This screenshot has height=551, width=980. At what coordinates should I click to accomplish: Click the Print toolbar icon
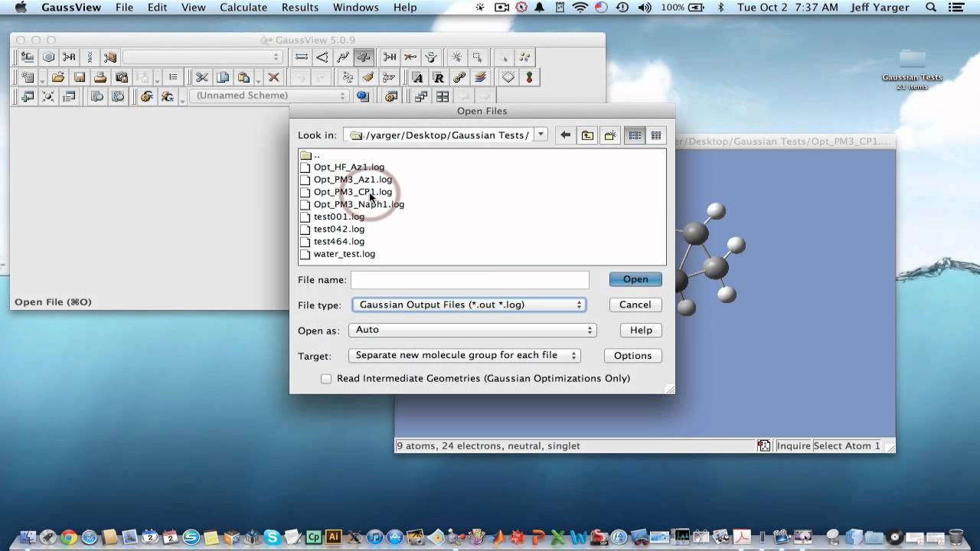pyautogui.click(x=100, y=77)
